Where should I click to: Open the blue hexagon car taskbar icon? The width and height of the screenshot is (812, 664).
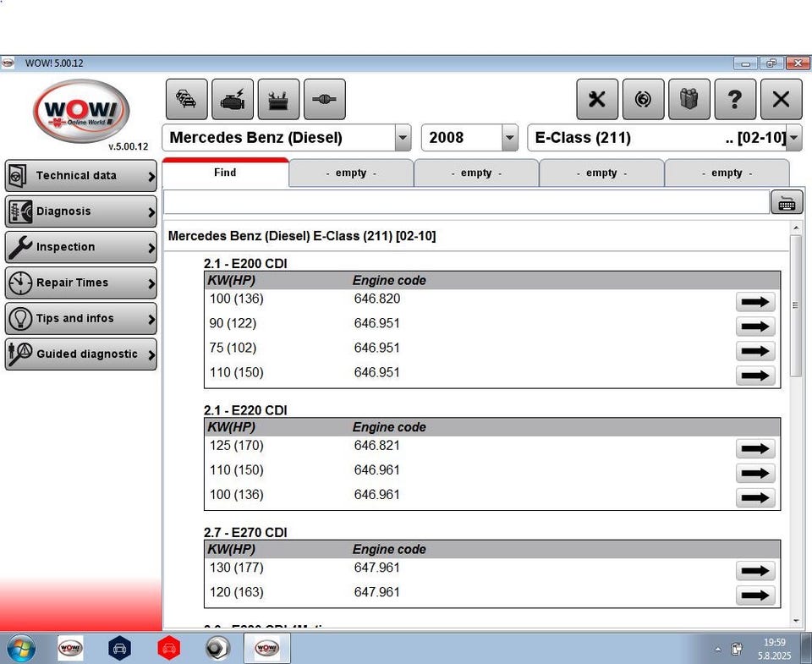tap(119, 648)
